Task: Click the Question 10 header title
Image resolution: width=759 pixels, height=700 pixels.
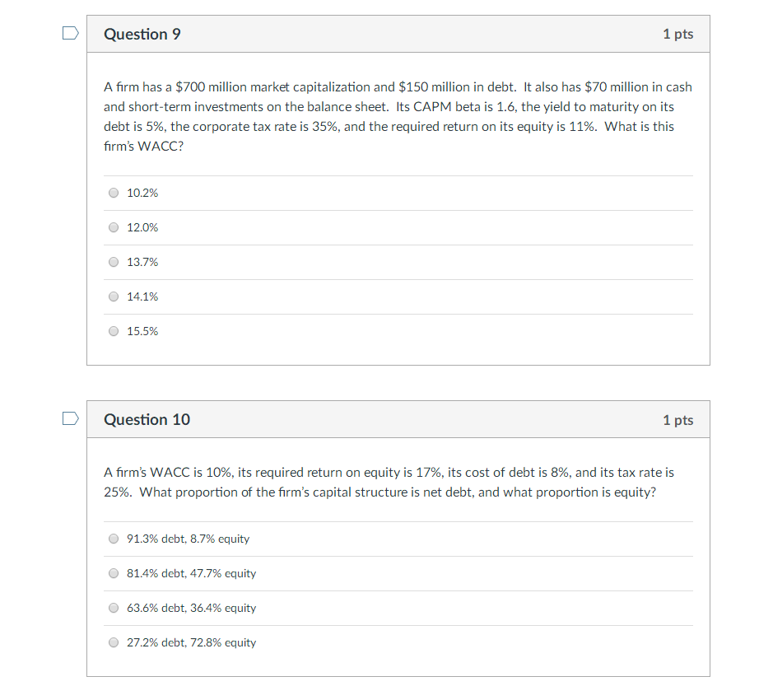Action: coord(147,419)
